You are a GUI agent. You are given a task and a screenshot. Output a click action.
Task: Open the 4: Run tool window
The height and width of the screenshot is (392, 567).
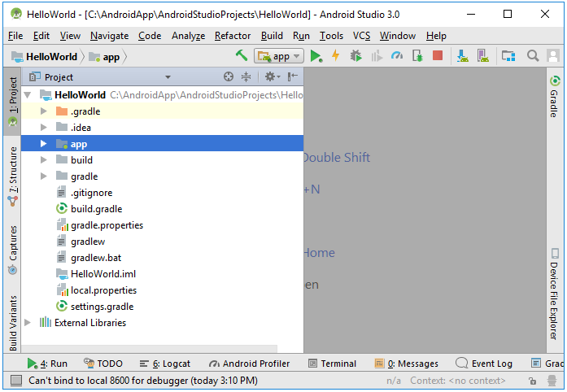pyautogui.click(x=47, y=363)
